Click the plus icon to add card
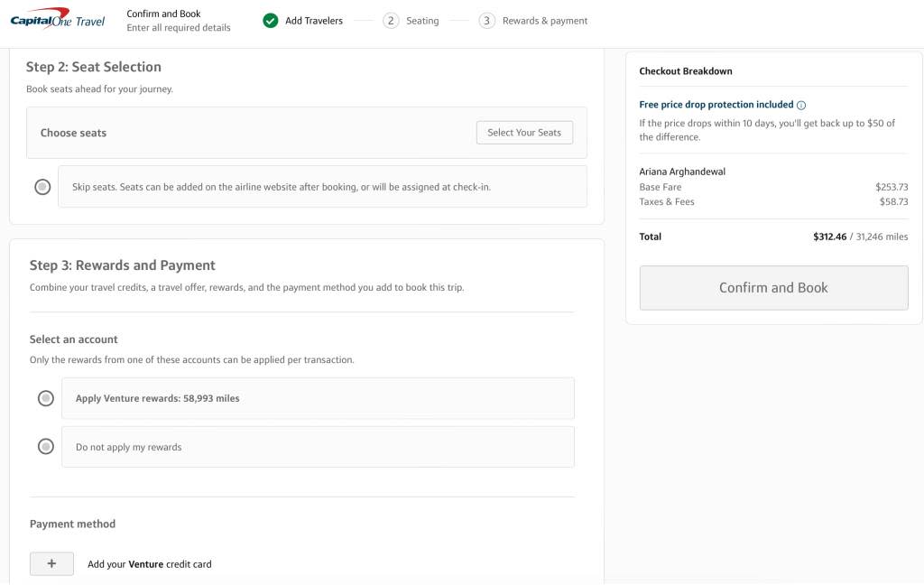 tap(51, 563)
